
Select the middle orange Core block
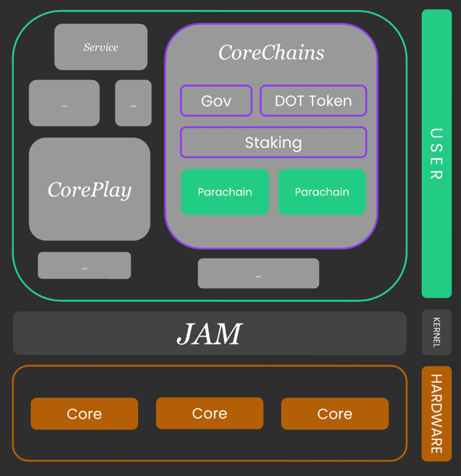point(209,413)
